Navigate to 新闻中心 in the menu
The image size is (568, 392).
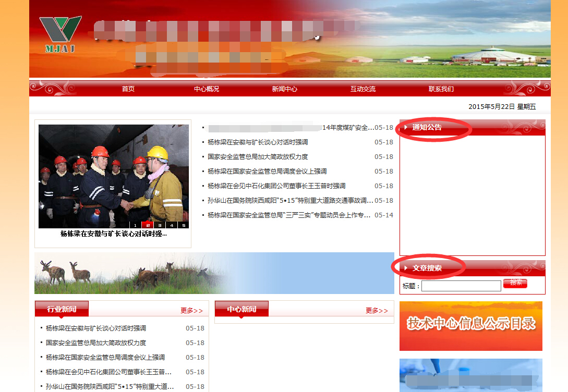pyautogui.click(x=285, y=89)
